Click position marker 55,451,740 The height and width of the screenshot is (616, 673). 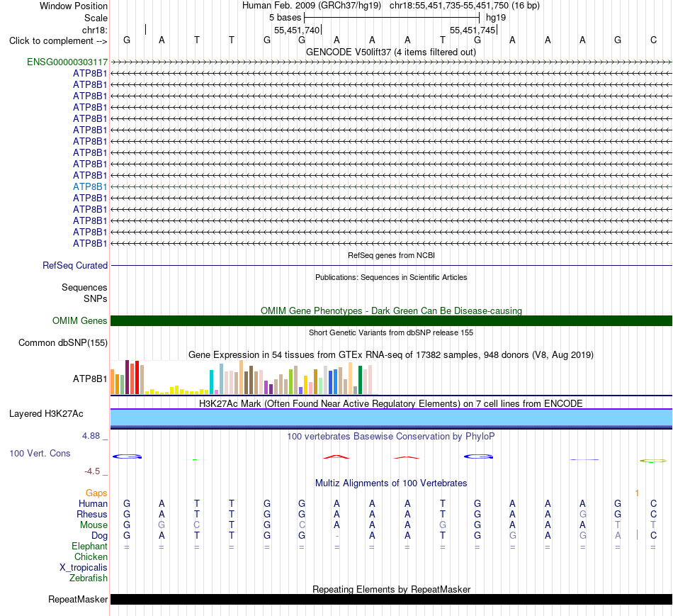pyautogui.click(x=297, y=30)
